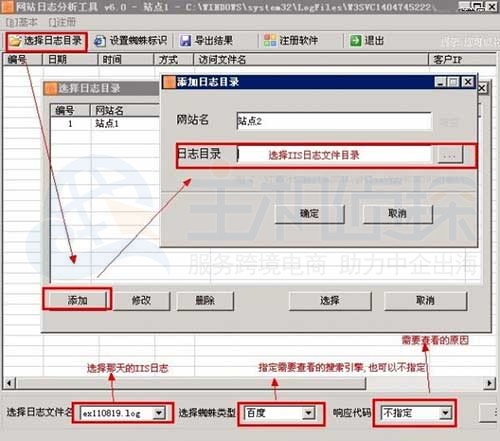This screenshot has height=441, width=500.
Task: Minimize the 添加日志目录 dialog
Action: click(440, 82)
